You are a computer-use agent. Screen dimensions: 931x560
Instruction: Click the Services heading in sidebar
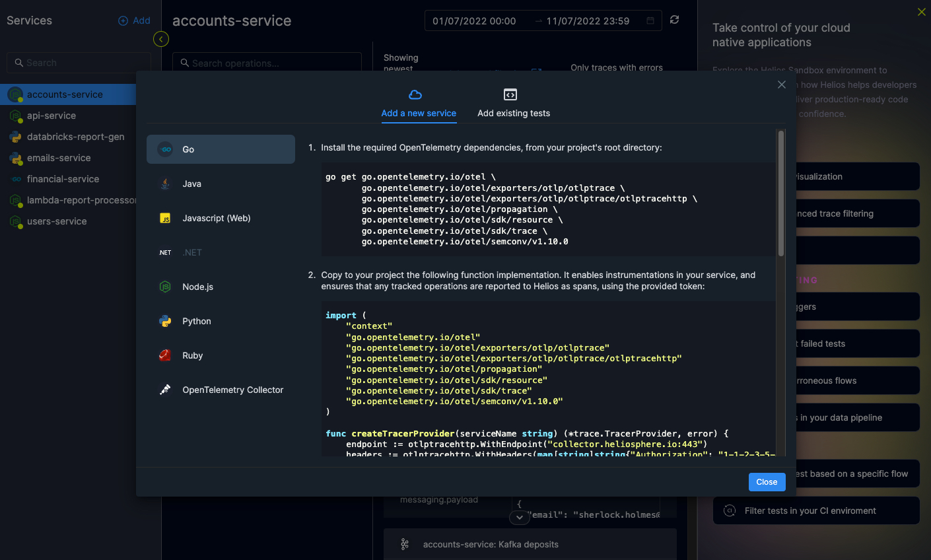coord(29,21)
